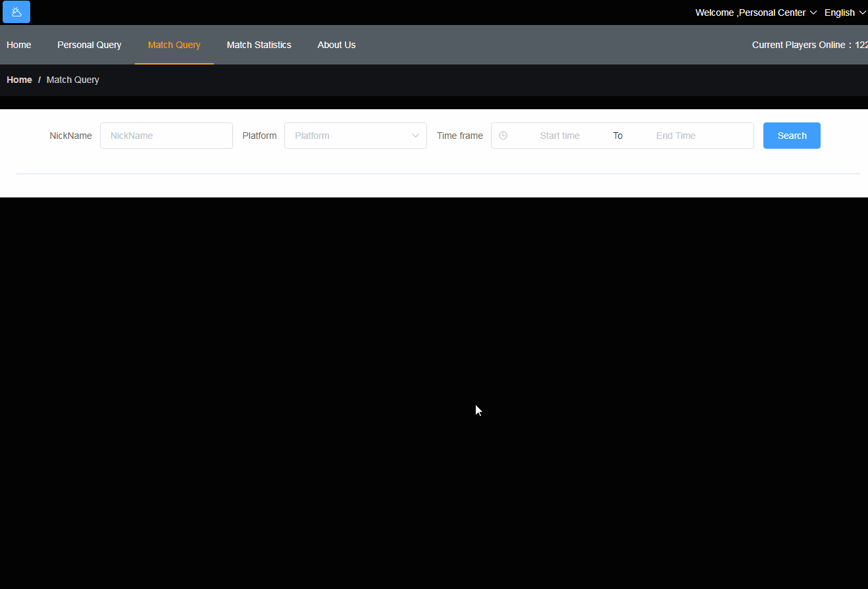Open the Platform combo box

[x=355, y=136]
